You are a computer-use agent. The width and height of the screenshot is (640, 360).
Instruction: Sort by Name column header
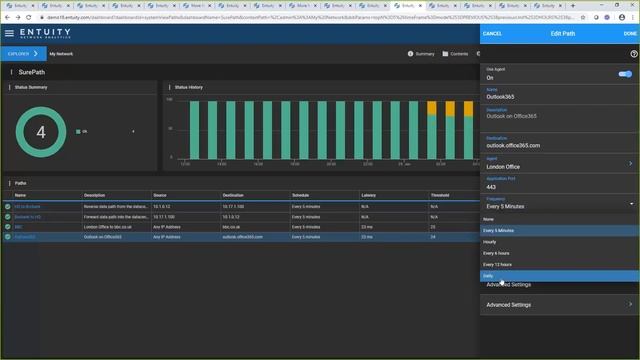click(x=20, y=195)
